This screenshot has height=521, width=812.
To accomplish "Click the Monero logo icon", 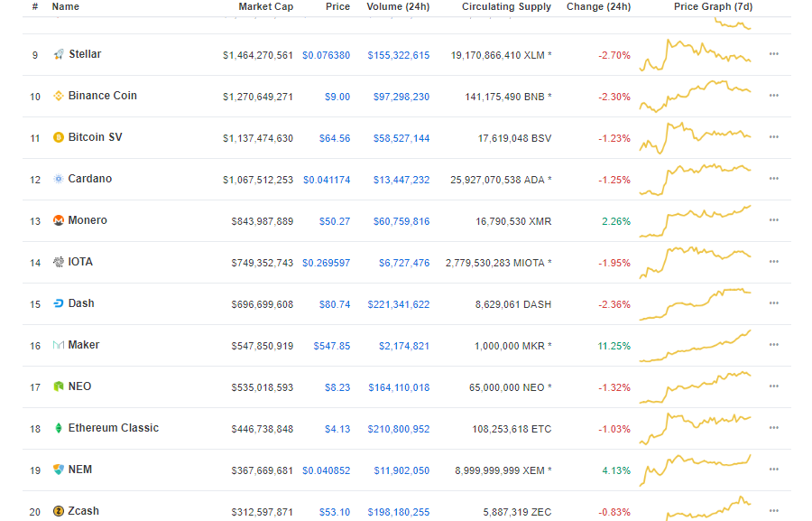I will 59,220.
